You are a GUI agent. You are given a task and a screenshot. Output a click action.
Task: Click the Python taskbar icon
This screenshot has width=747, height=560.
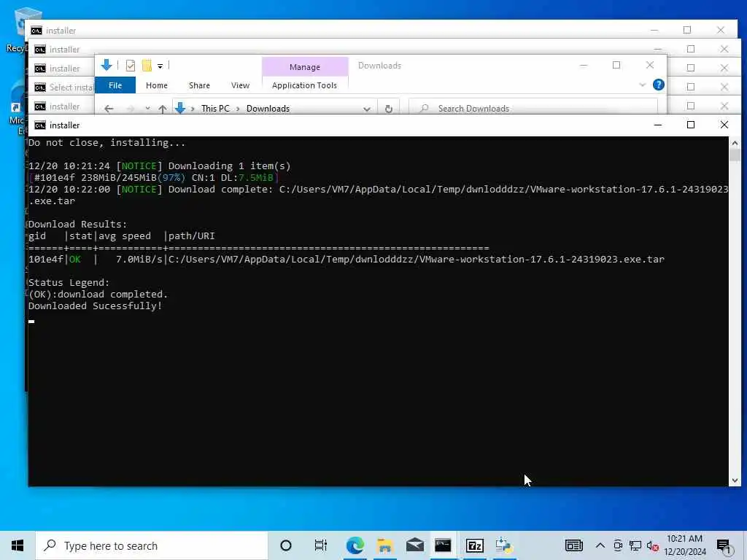point(504,545)
